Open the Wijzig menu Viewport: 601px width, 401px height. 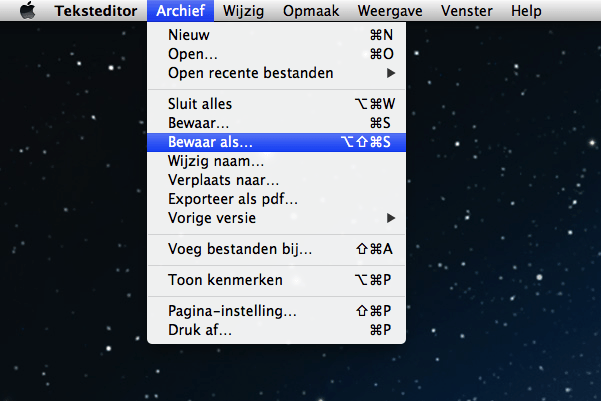point(243,11)
